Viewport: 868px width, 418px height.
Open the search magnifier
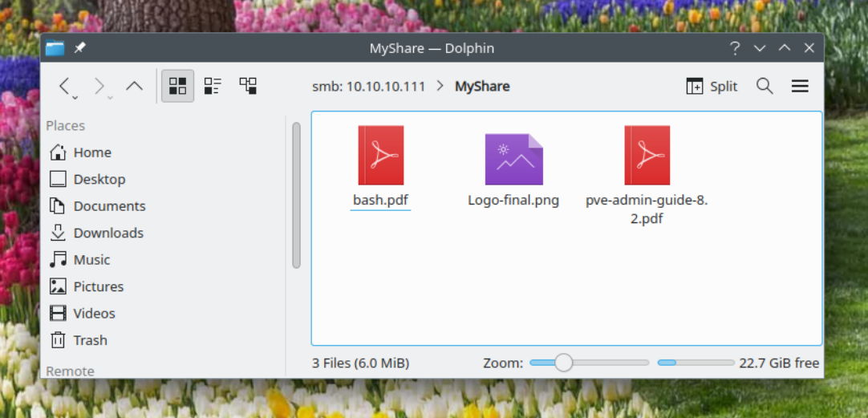click(765, 86)
